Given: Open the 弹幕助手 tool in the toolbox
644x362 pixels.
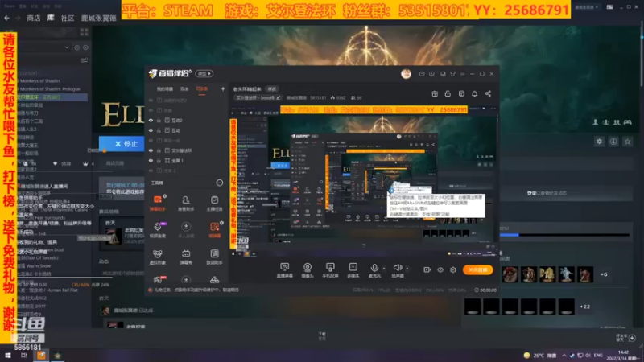Looking at the screenshot, I should click(157, 203).
